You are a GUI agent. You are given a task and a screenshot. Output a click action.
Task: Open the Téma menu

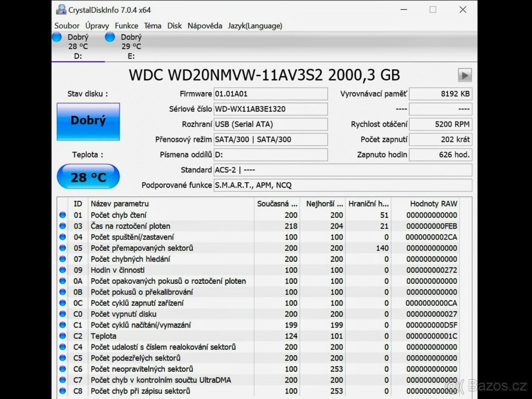(x=153, y=26)
